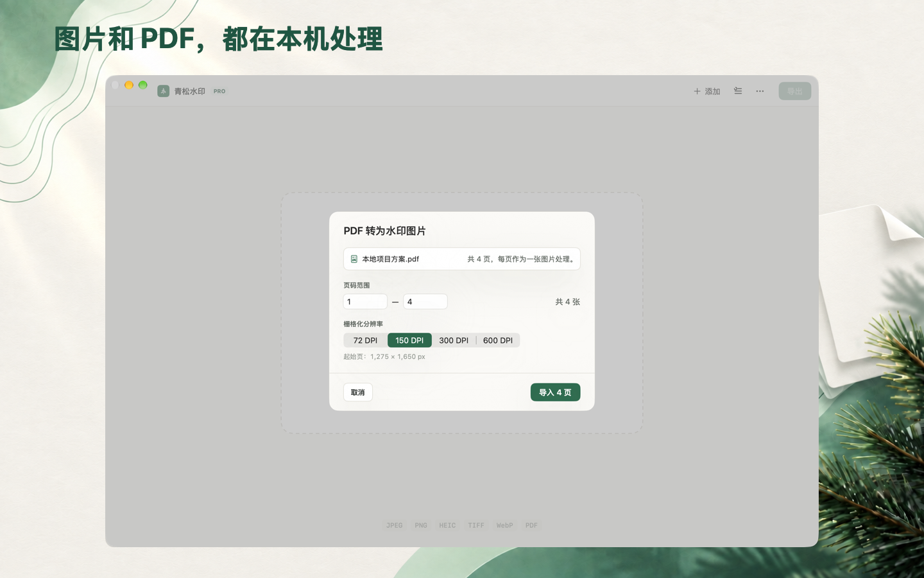Viewport: 924px width, 578px height.
Task: Click the 本地项目方案.pdf file name
Action: [x=390, y=259]
